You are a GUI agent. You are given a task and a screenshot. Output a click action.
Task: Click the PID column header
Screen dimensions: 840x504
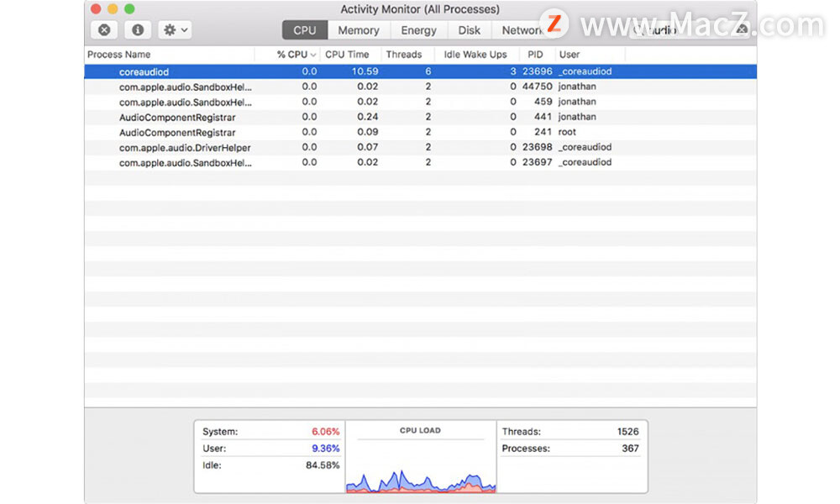coord(535,55)
